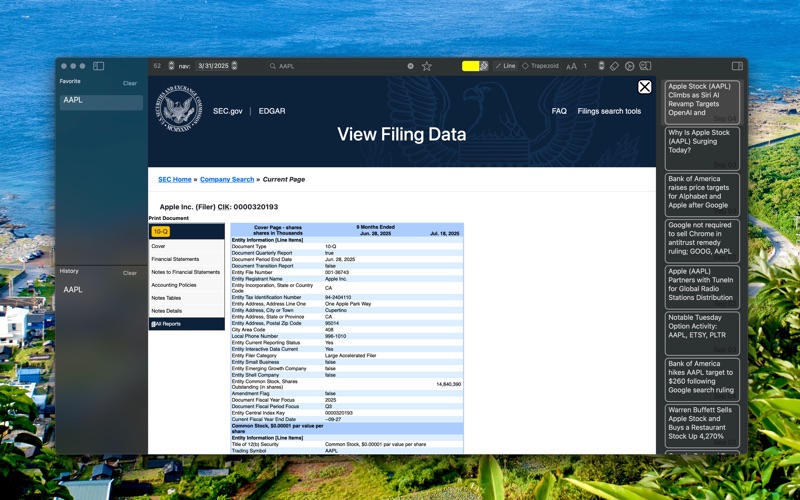Click the play circle toolbar icon
The image size is (800, 500).
[629, 66]
